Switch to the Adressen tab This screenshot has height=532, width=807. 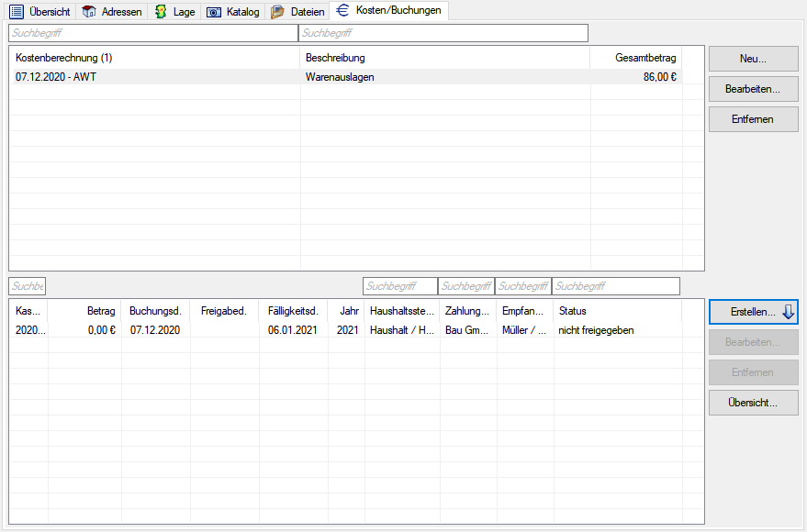pos(119,12)
